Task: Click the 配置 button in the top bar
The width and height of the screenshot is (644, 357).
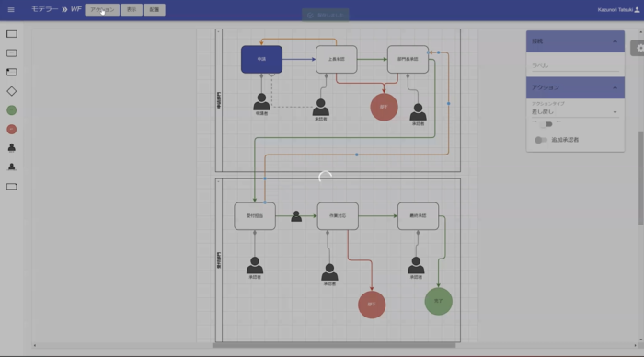Action: coord(155,10)
